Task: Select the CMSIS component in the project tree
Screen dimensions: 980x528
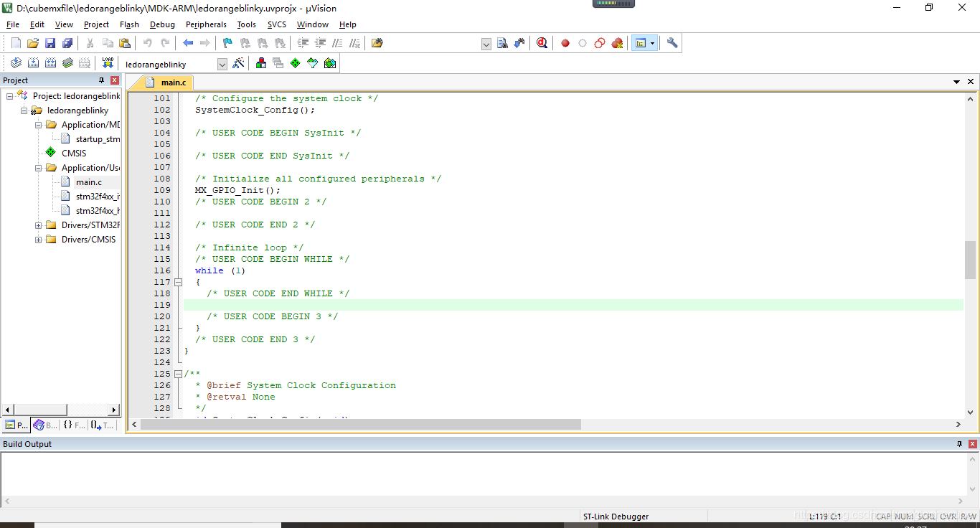Action: coord(74,154)
